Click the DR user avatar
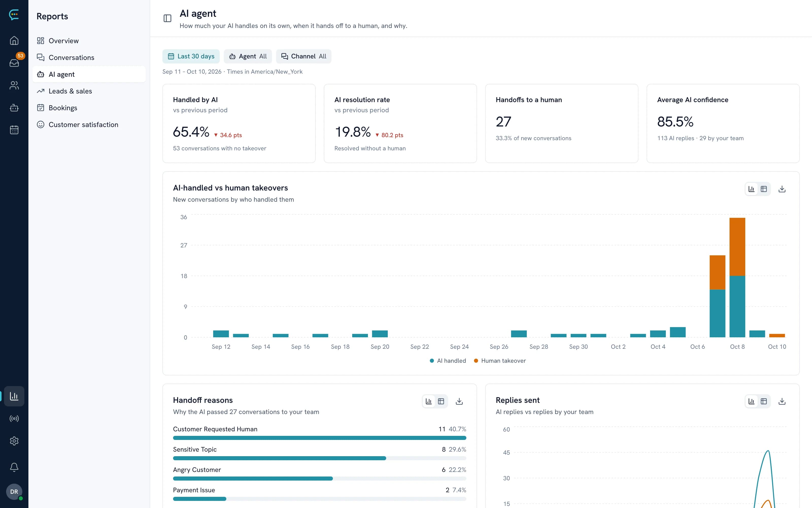Viewport: 812px width, 508px height. [14, 491]
